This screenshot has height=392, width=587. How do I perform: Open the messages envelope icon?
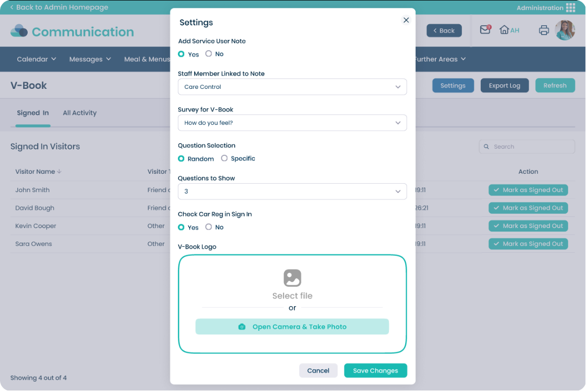click(485, 30)
